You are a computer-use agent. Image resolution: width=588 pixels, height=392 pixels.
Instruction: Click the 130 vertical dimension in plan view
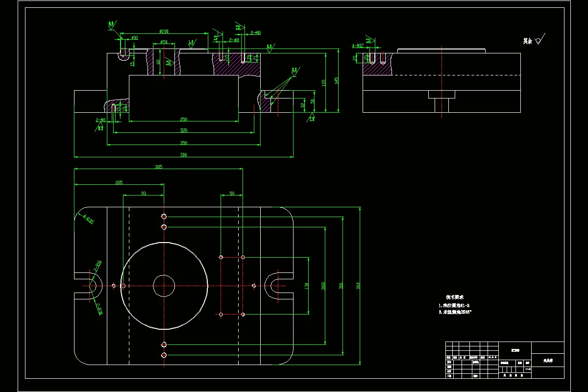coord(306,285)
